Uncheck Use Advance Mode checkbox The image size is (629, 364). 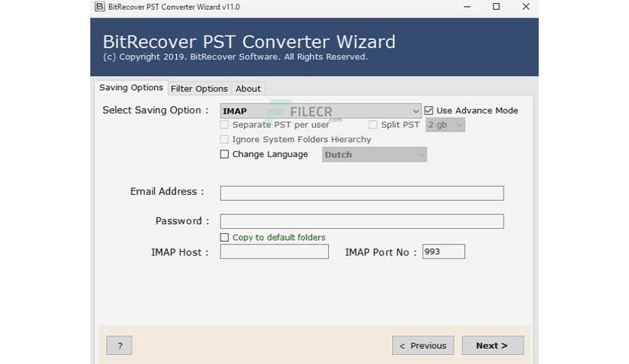point(428,111)
